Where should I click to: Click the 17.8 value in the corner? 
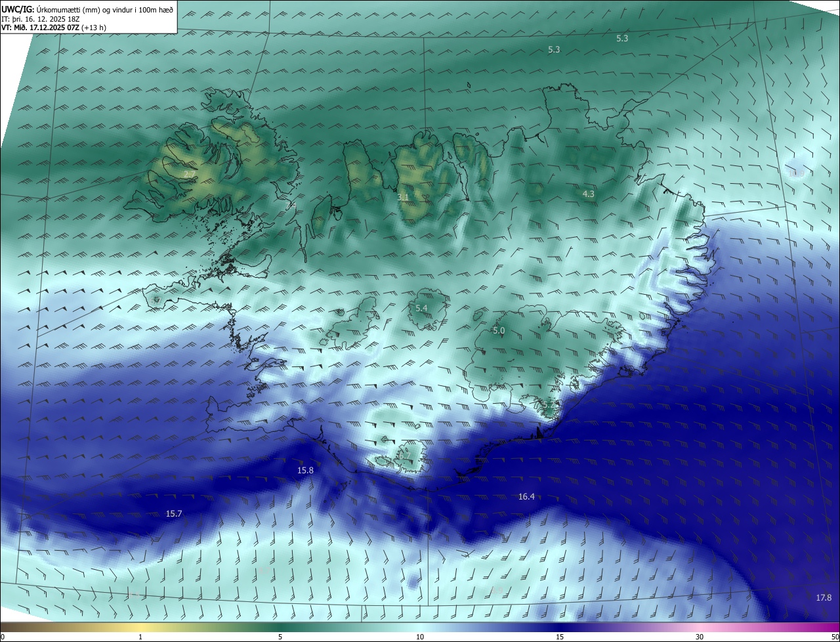(x=824, y=597)
